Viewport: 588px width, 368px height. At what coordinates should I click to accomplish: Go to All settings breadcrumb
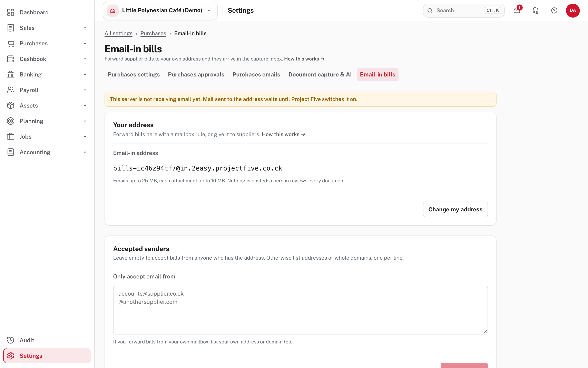point(118,33)
